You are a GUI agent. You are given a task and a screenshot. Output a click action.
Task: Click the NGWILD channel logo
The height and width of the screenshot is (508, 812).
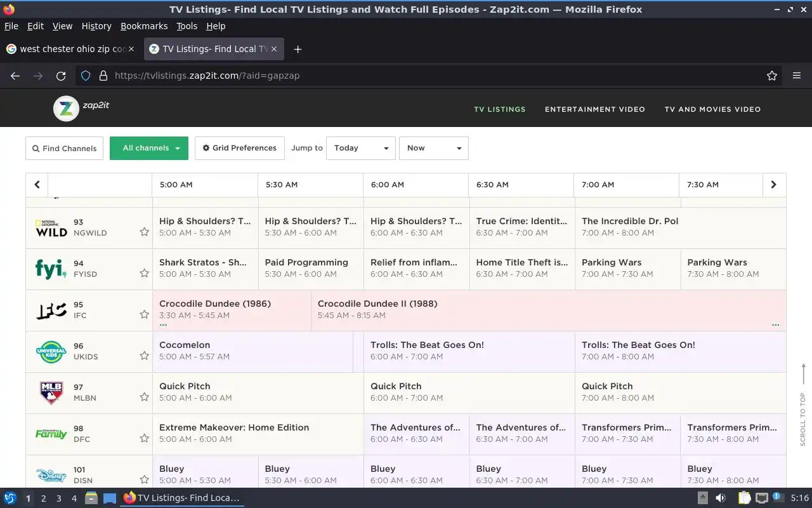click(51, 228)
